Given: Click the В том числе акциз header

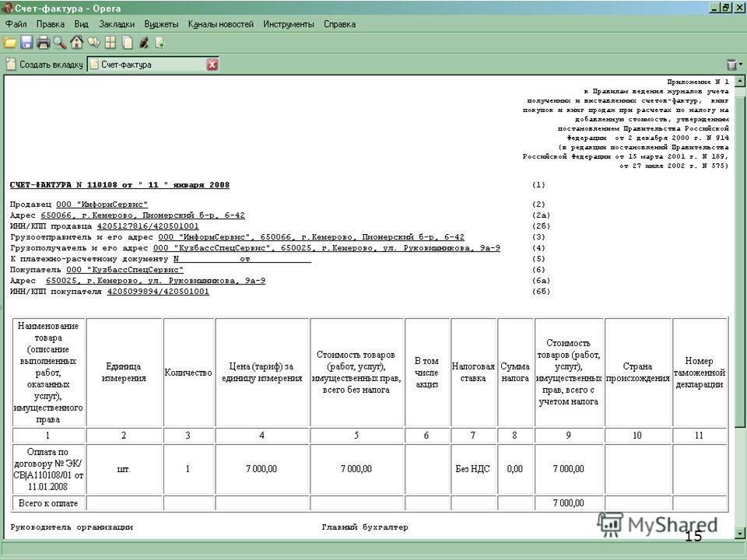Looking at the screenshot, I should point(427,373).
